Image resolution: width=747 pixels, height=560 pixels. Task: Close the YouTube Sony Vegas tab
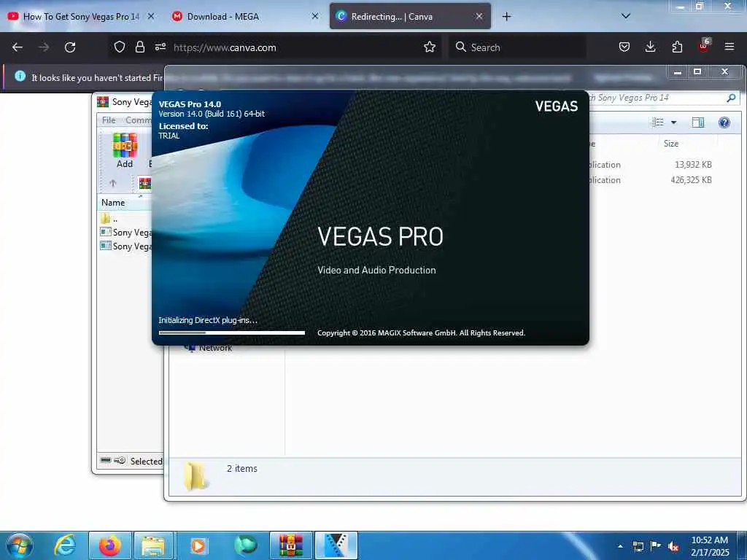[151, 16]
